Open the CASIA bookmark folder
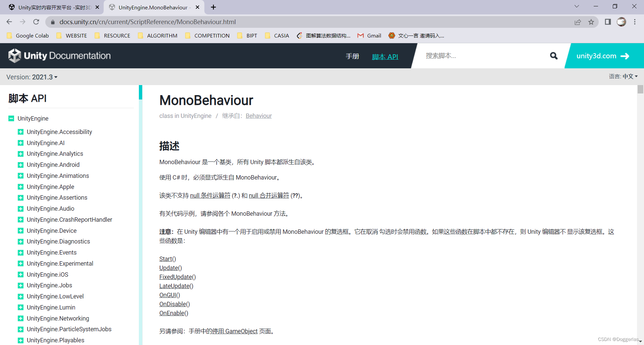This screenshot has width=644, height=345. (277, 36)
